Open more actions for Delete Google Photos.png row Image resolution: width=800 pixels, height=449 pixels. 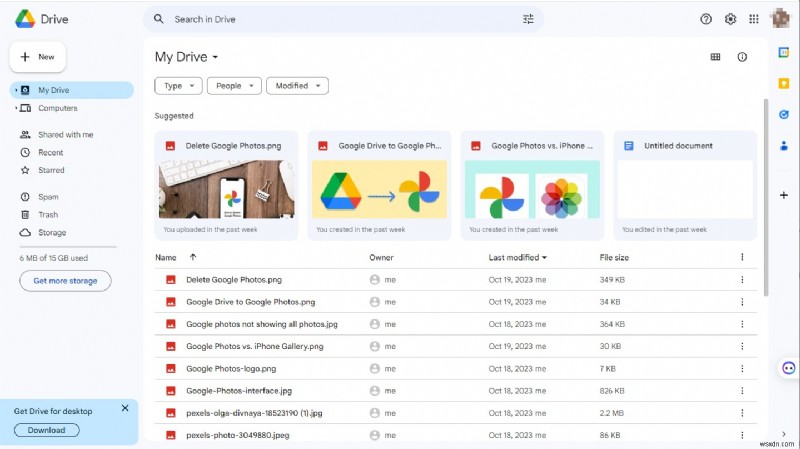[x=742, y=280]
